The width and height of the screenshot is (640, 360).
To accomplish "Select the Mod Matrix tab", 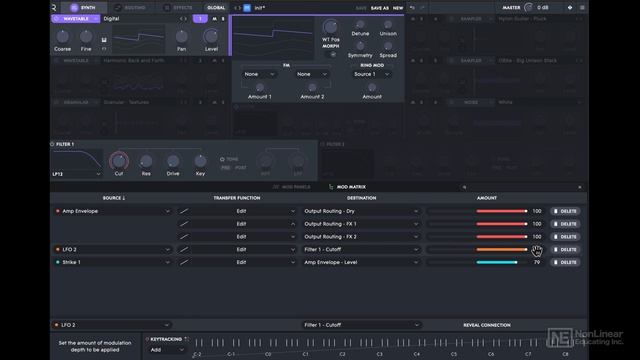I will pos(347,187).
